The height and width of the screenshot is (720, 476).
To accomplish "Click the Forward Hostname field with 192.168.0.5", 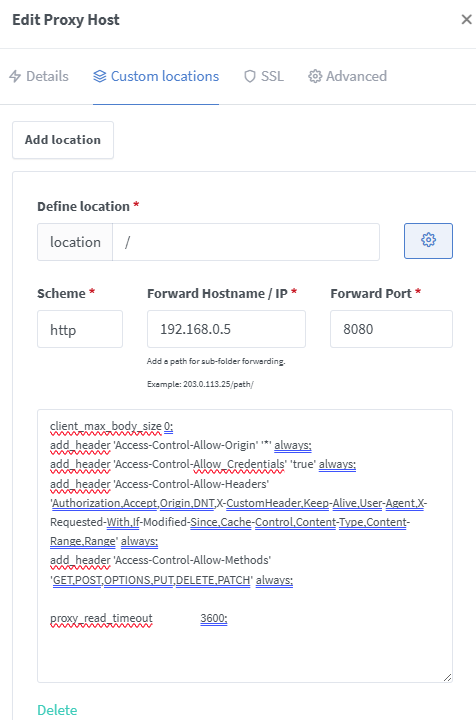I will point(226,329).
